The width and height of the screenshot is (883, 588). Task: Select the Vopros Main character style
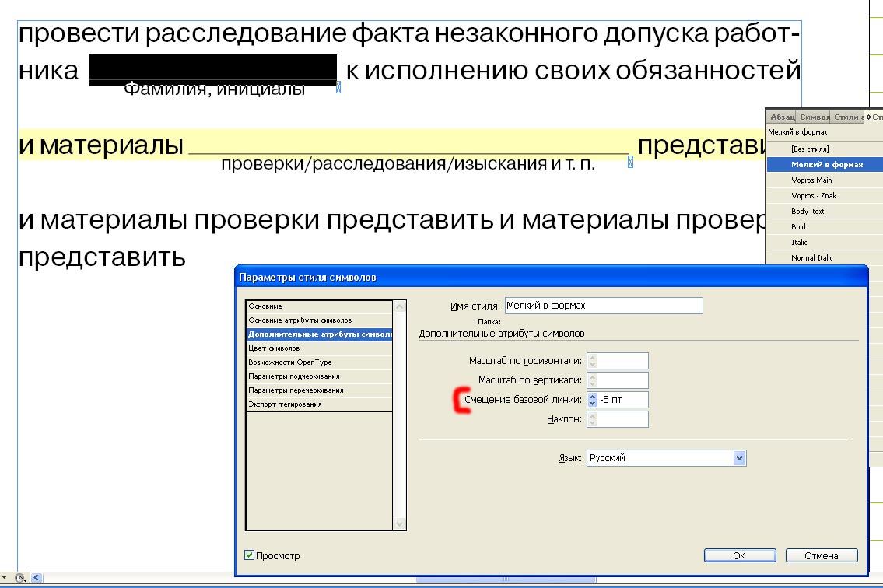coord(825,180)
